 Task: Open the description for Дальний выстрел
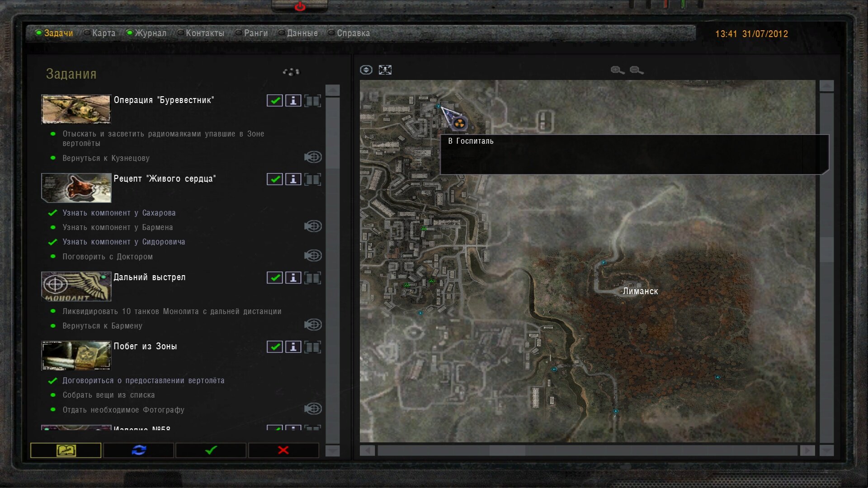click(x=293, y=278)
